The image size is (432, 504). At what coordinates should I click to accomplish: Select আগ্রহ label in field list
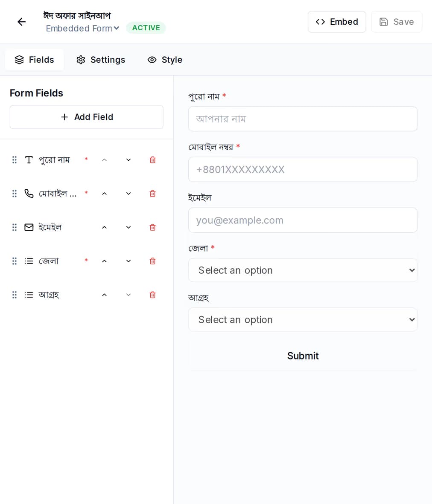pyautogui.click(x=49, y=295)
